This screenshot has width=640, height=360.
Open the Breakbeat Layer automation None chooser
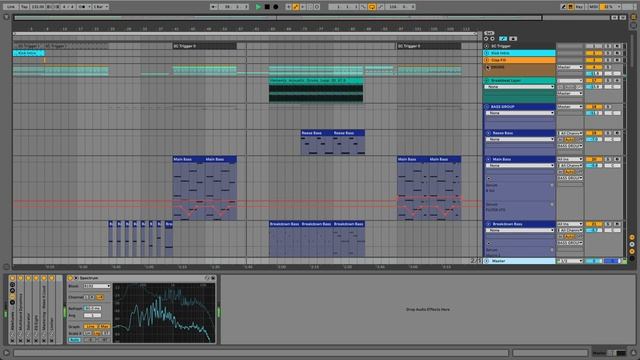click(x=519, y=87)
